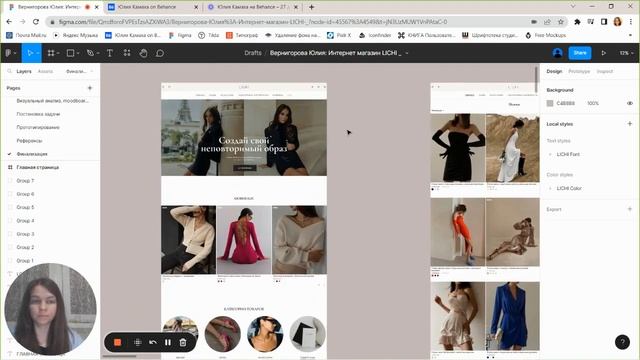This screenshot has width=640, height=360.
Task: Open the browser tab search chevron
Action: 573,7
